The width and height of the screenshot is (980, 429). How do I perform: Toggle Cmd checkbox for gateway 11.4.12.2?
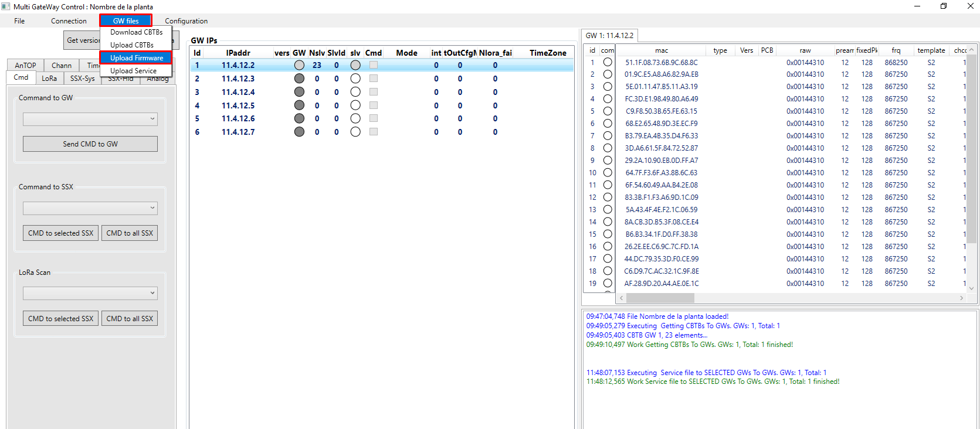[x=374, y=65]
